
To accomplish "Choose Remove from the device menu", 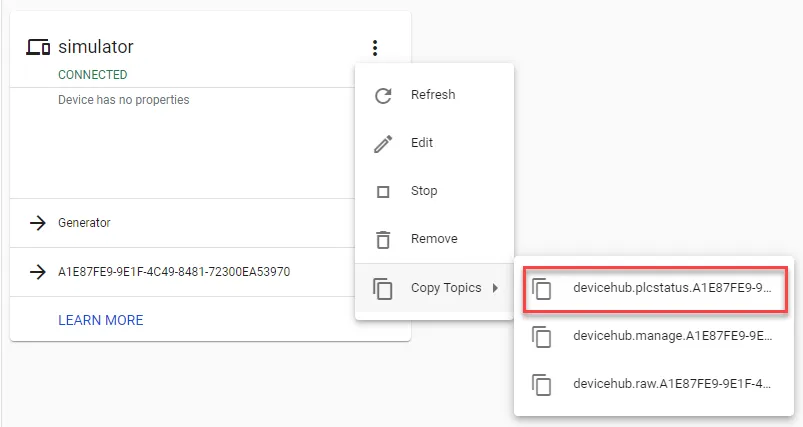I will (x=434, y=239).
